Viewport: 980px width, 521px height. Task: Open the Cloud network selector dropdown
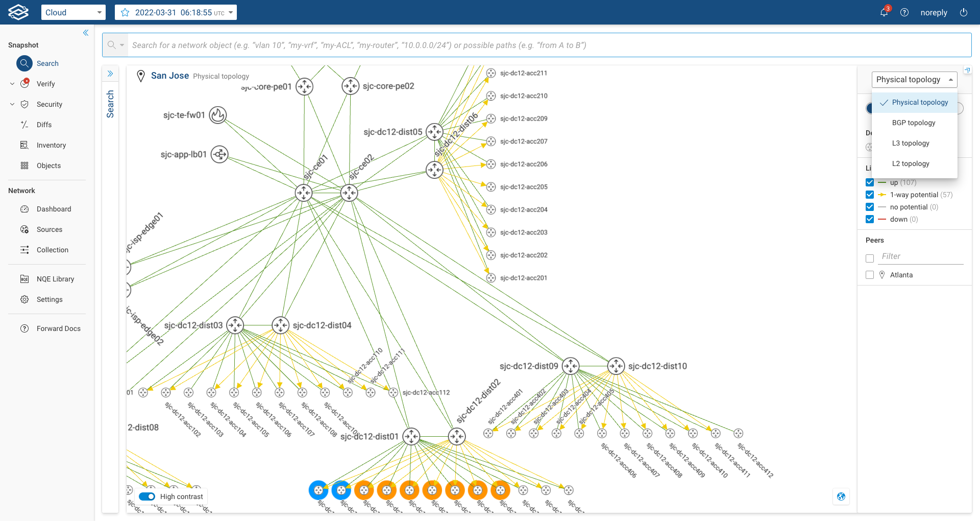73,12
